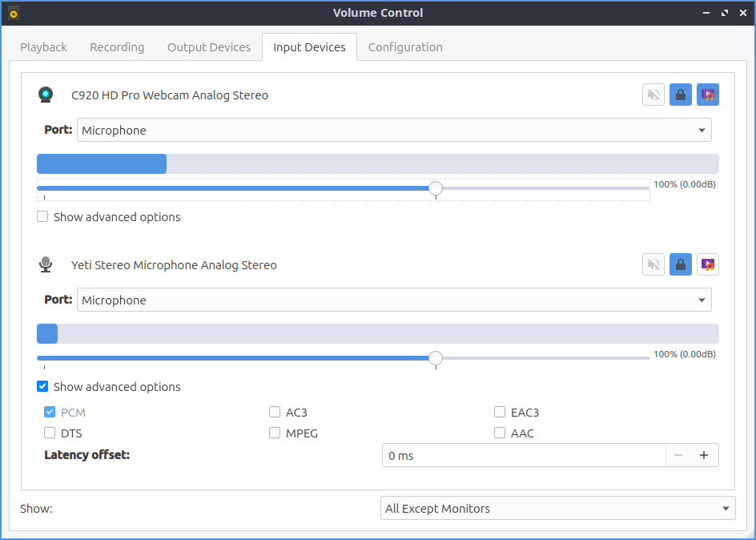
Task: Click the Latency offset input field
Action: click(524, 455)
